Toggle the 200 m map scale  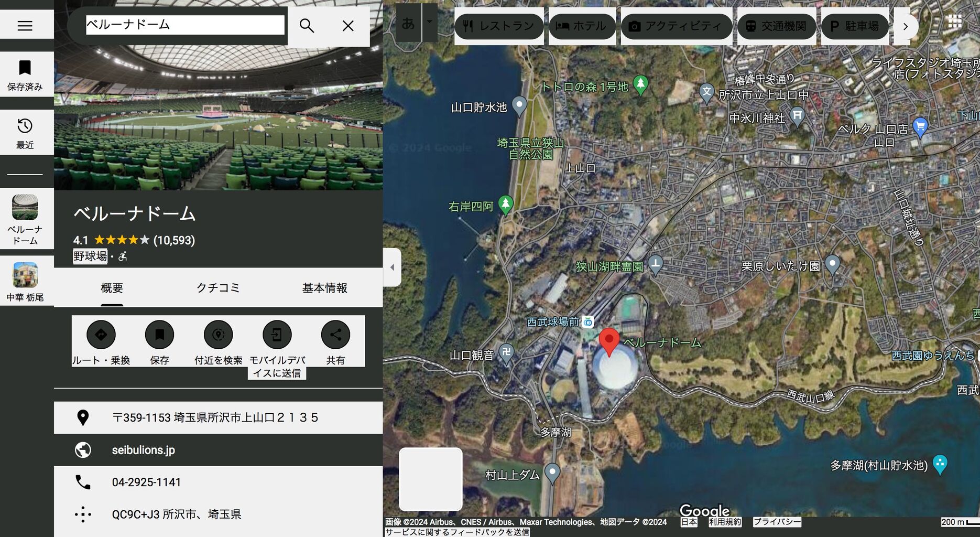pos(960,522)
